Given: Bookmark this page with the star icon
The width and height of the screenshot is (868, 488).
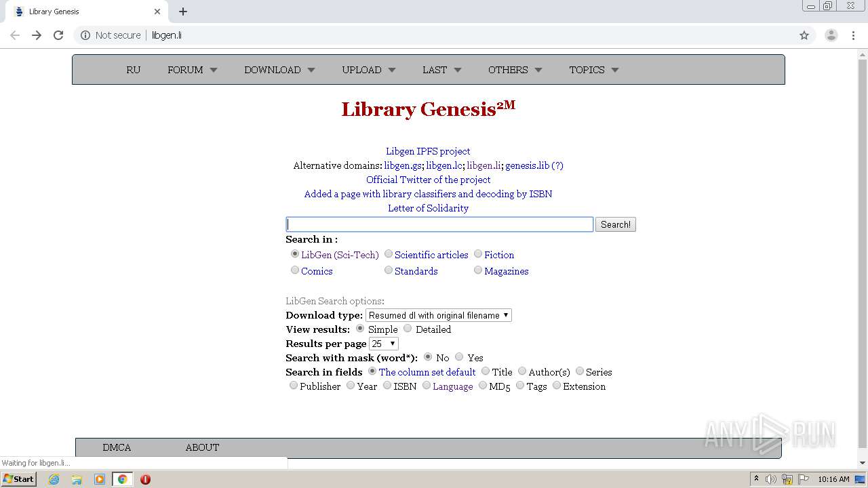Looking at the screenshot, I should [804, 35].
